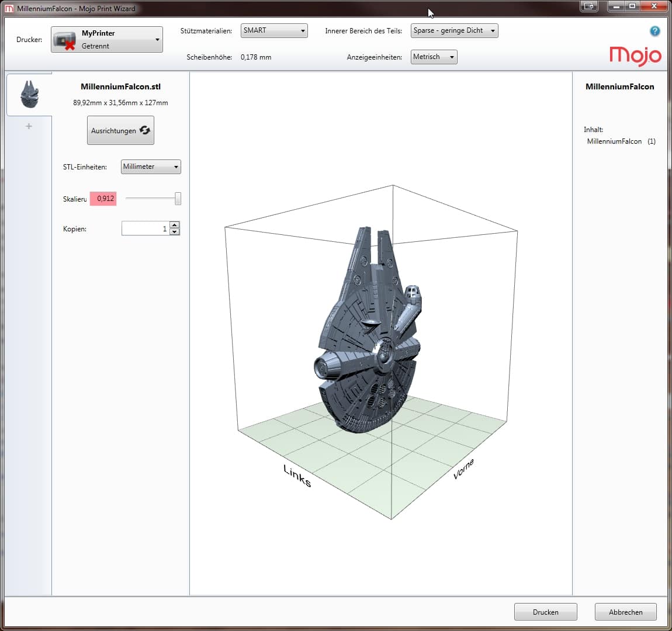Open Anzeigeeinheiten Metrisch dropdown
The width and height of the screenshot is (672, 631).
pyautogui.click(x=434, y=57)
